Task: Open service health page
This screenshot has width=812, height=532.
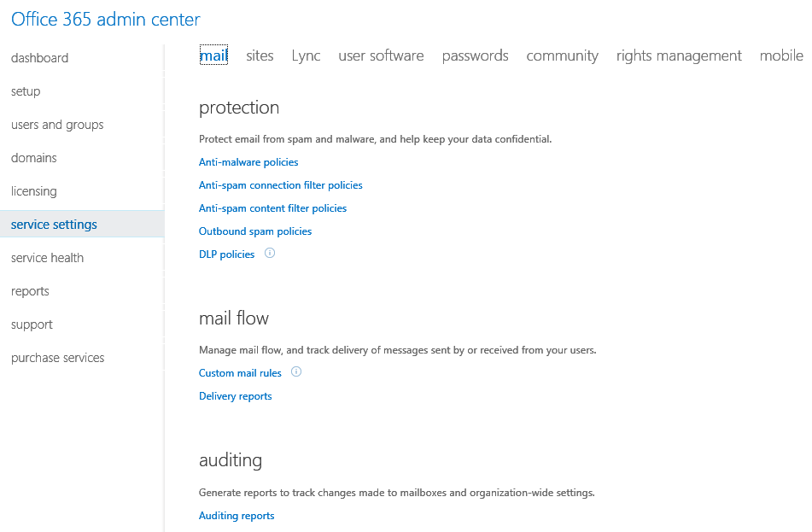Action: (x=47, y=258)
